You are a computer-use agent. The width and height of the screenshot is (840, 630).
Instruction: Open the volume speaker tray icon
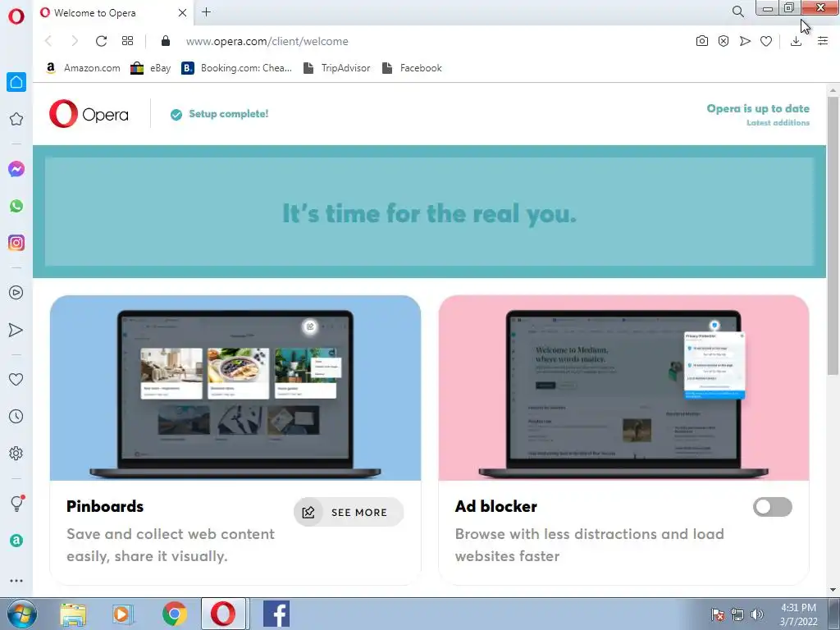click(757, 614)
